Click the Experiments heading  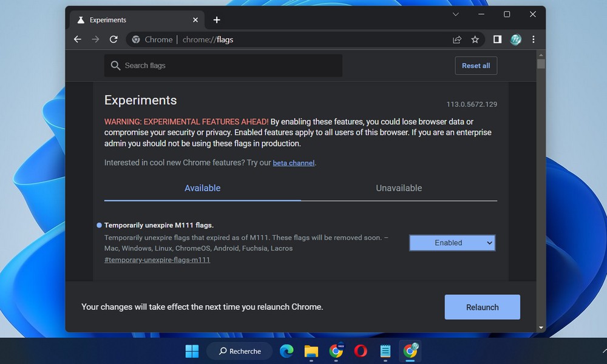click(x=141, y=100)
